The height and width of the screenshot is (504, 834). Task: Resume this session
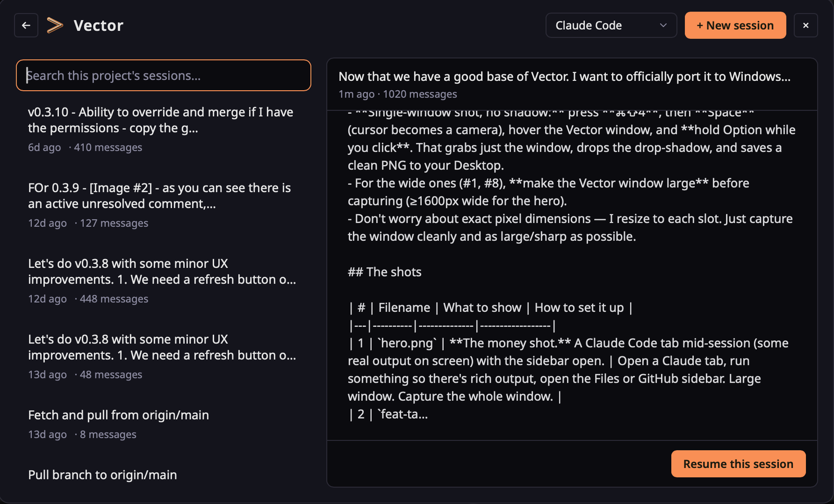click(x=738, y=464)
